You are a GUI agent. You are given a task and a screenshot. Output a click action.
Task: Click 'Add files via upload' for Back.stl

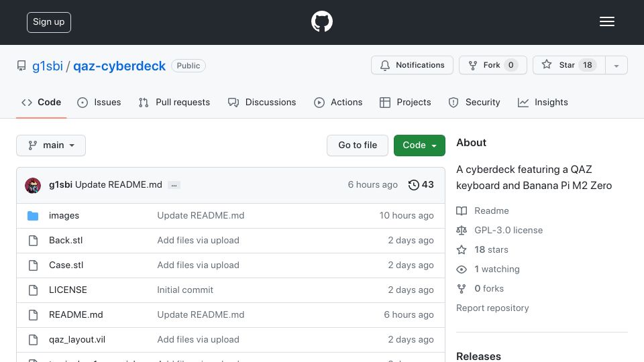pos(198,240)
